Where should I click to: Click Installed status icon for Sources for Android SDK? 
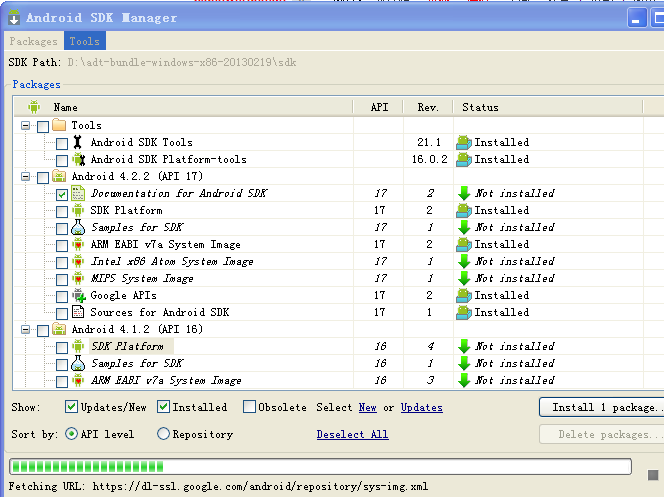[464, 312]
